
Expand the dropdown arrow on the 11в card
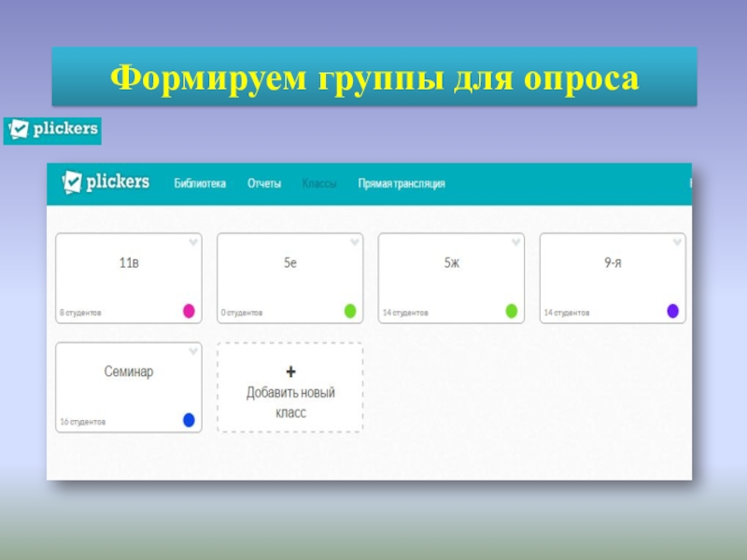coord(193,243)
